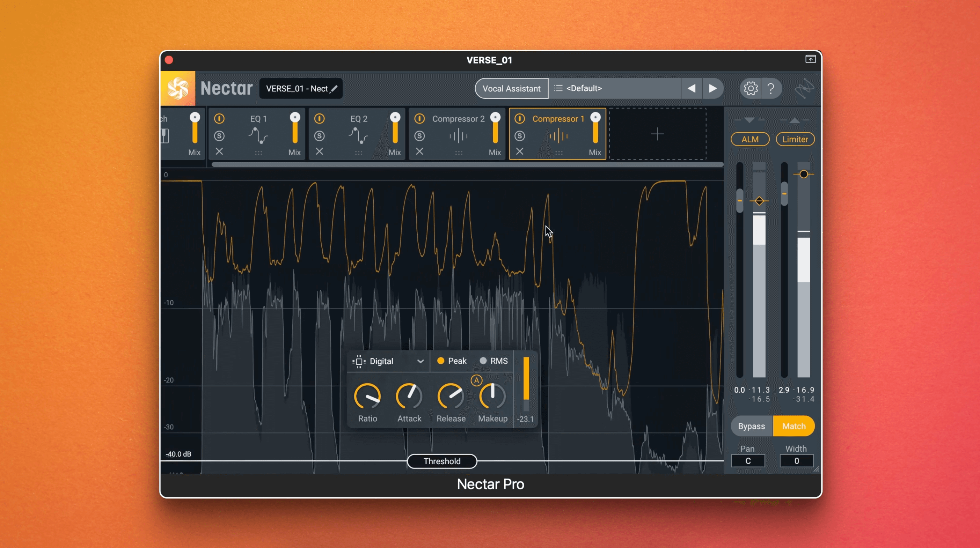Image resolution: width=980 pixels, height=548 pixels.
Task: Solo the Compressor 1 module
Action: click(x=520, y=136)
